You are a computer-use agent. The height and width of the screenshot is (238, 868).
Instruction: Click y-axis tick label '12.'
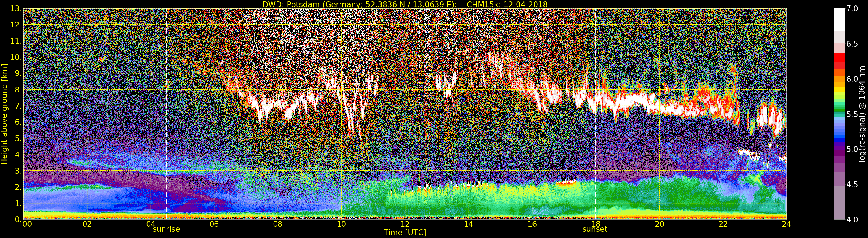[16, 25]
